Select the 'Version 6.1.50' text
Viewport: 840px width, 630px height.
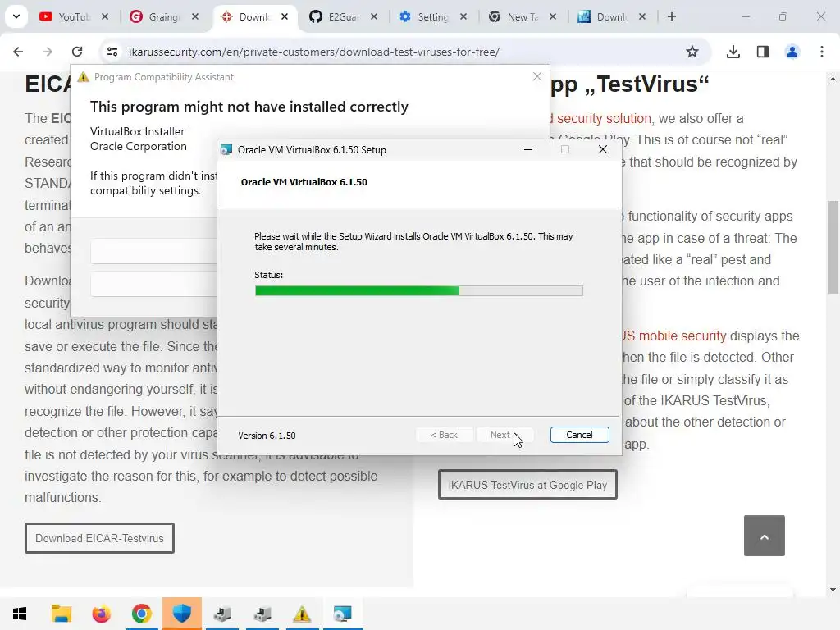coord(267,436)
